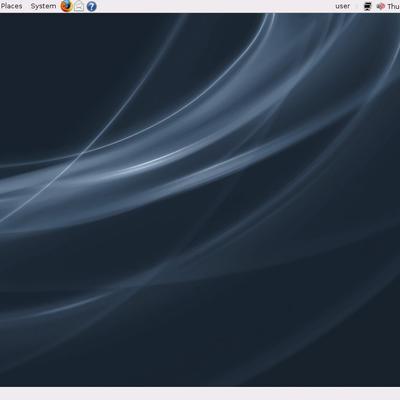Show the date from the Thu label
Screen dimensions: 400x400
click(393, 6)
